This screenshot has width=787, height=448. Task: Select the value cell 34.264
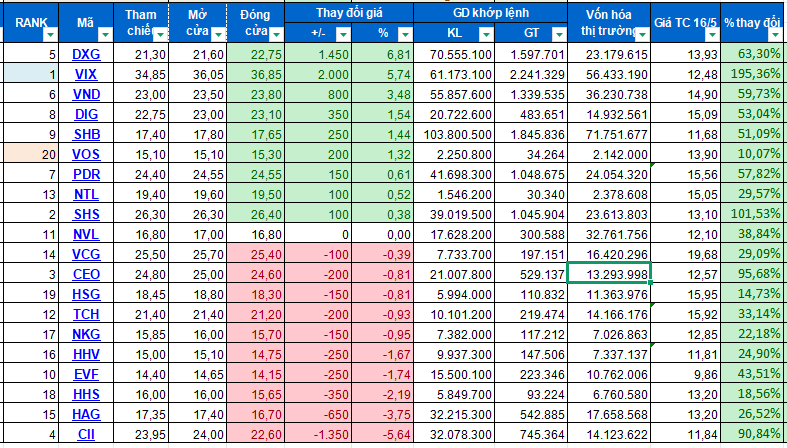pyautogui.click(x=531, y=154)
